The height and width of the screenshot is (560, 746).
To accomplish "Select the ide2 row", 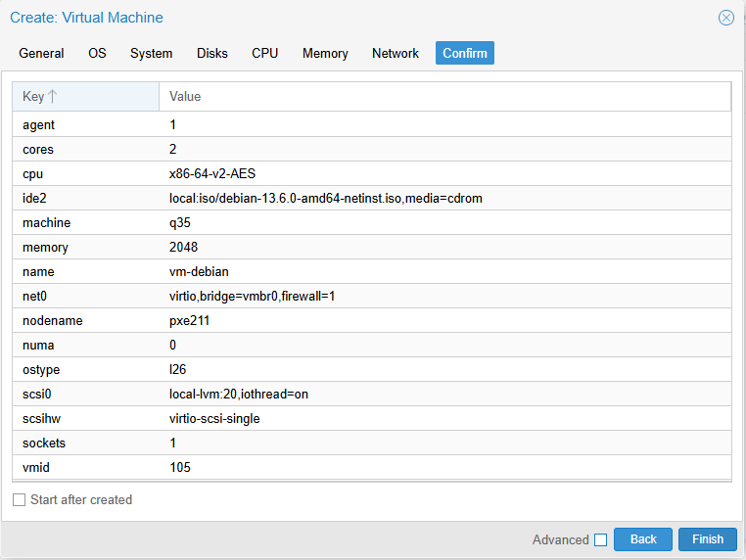I will pos(372,198).
